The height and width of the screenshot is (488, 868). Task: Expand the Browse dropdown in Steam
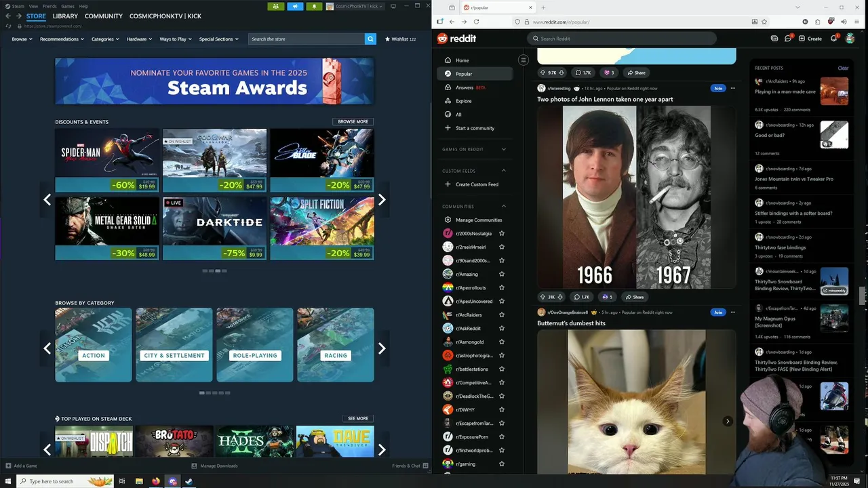[x=22, y=39]
